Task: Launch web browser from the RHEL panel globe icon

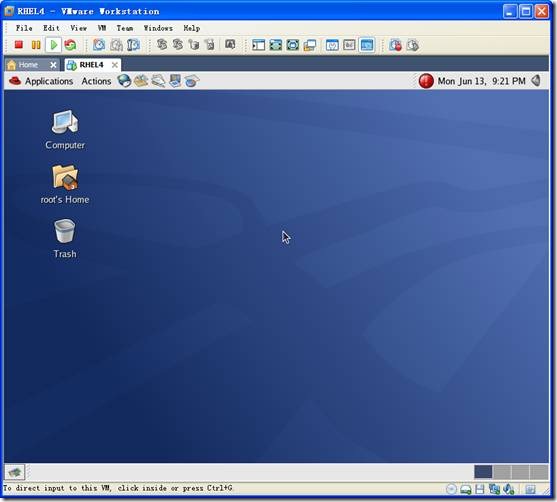Action: [124, 81]
